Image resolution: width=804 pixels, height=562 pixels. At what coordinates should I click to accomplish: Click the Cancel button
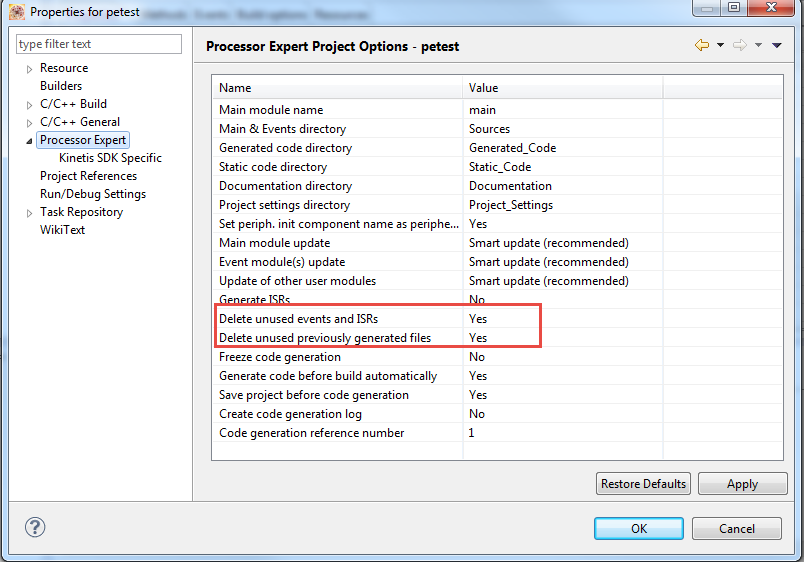736,529
